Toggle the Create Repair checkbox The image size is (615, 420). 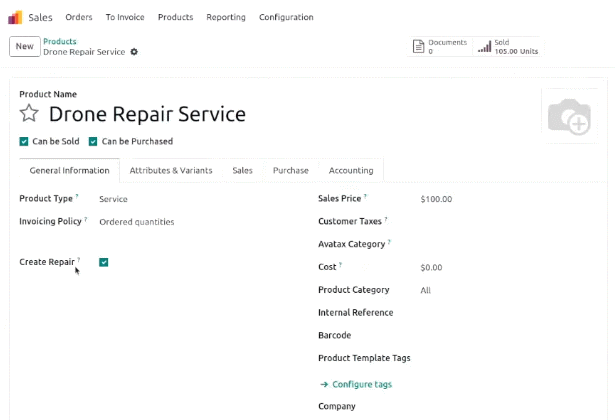(104, 262)
